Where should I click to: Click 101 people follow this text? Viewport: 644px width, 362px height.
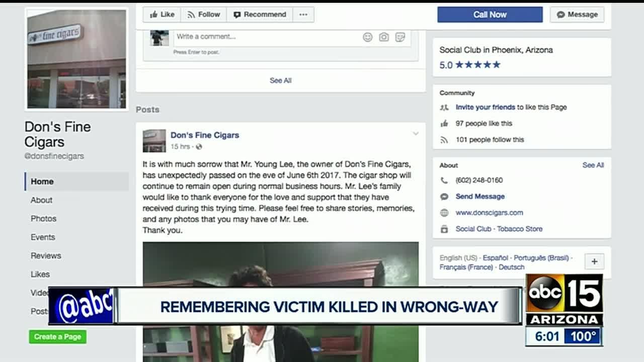(x=490, y=140)
